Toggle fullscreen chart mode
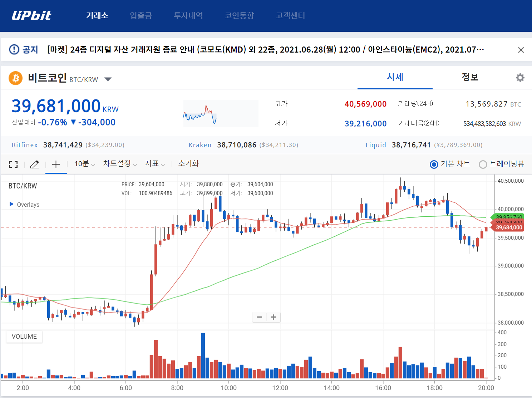 [x=13, y=164]
